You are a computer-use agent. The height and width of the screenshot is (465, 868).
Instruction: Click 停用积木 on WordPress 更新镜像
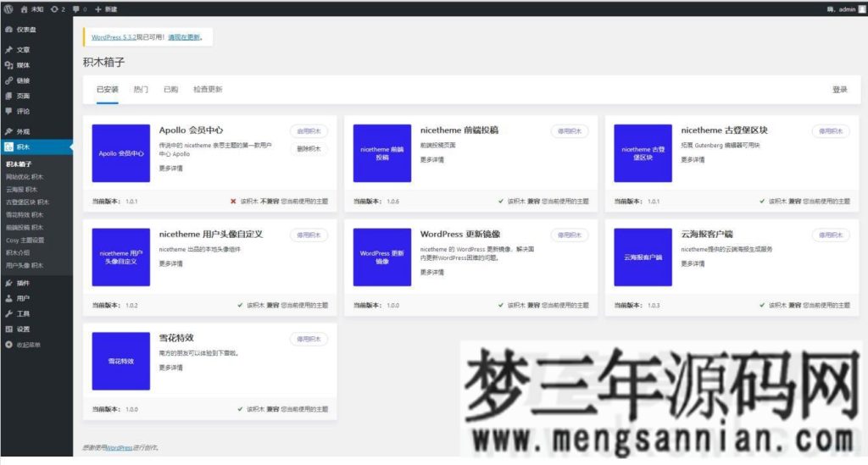coord(570,235)
